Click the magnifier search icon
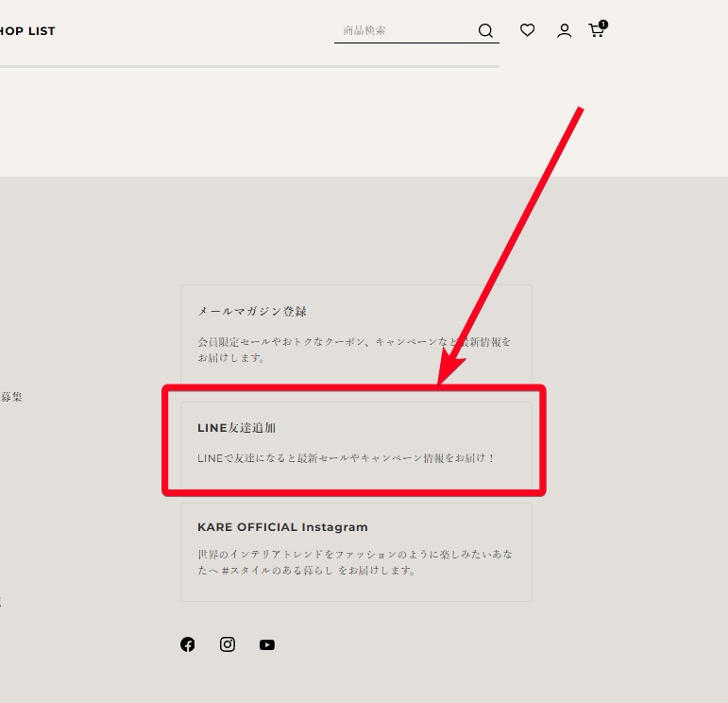 pos(485,31)
